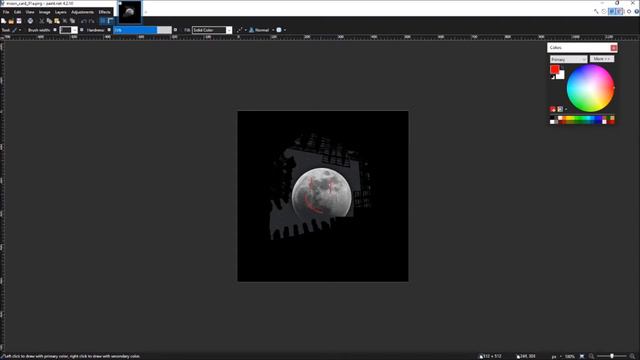The width and height of the screenshot is (640, 360).
Task: Click the Save floppy disk icon
Action: pos(19,21)
